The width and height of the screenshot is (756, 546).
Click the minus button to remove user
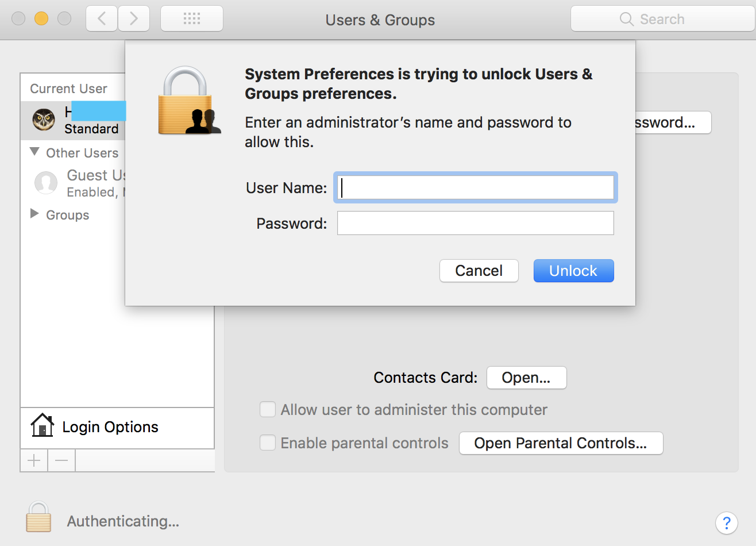[x=61, y=460]
